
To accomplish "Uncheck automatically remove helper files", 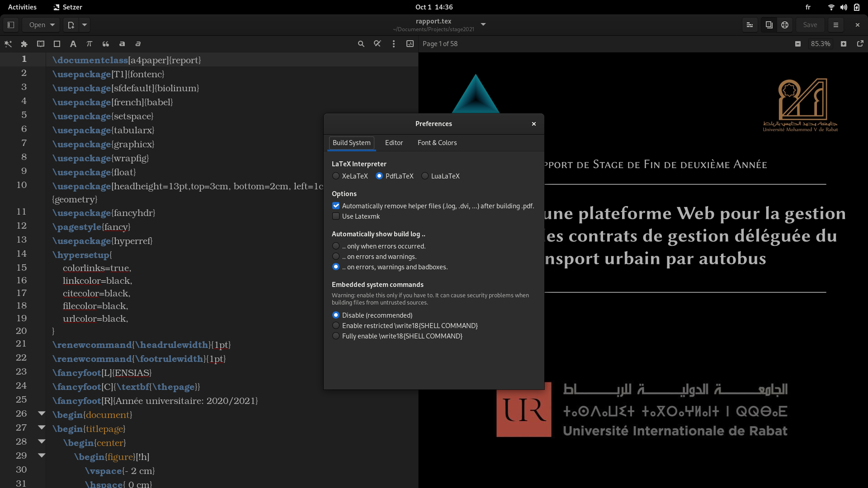I will click(x=336, y=206).
